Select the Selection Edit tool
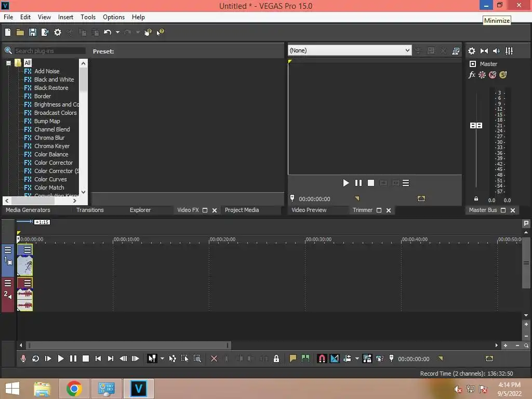This screenshot has width=532, height=399. pos(184,358)
